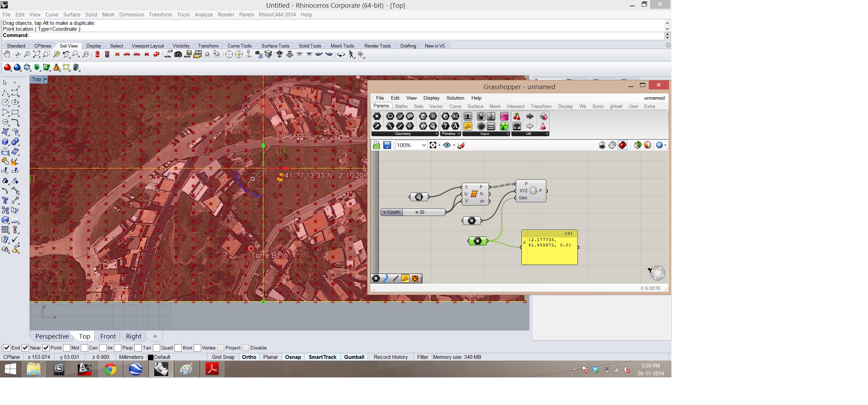
Task: Switch to the Vector tab in Grasshopper
Action: [x=436, y=106]
